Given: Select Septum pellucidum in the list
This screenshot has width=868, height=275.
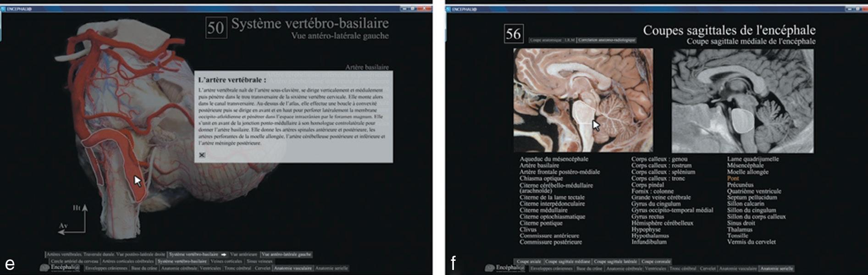Looking at the screenshot, I should (x=752, y=198).
